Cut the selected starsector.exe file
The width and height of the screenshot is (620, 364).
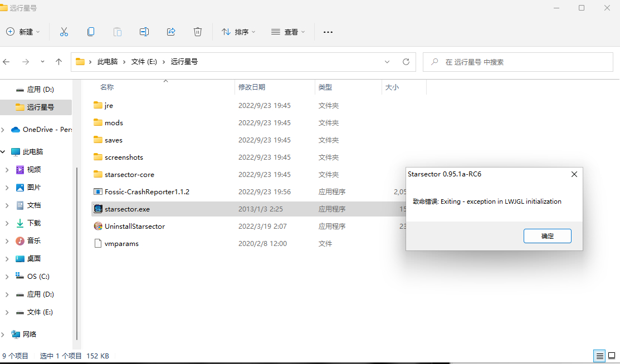pyautogui.click(x=64, y=32)
